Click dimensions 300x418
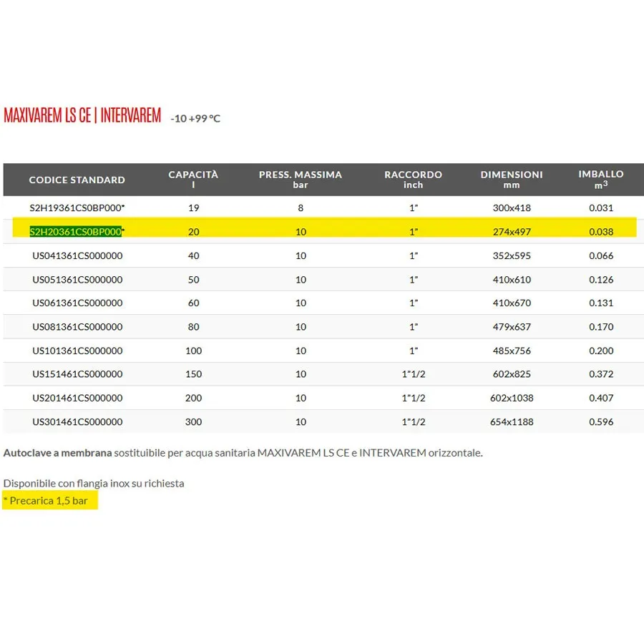 [x=512, y=208]
